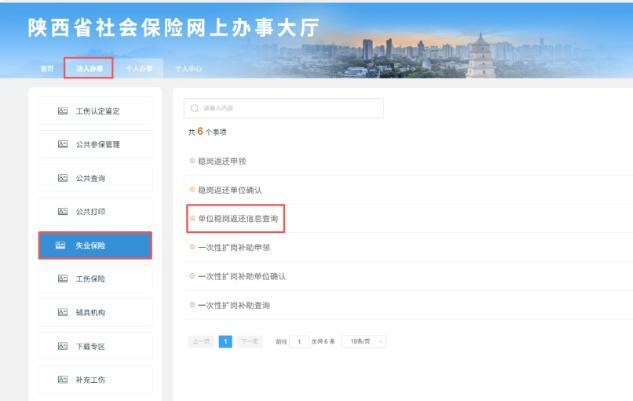Click the 公共参保管理 sidebar icon
Viewport: 633px width, 401px height.
[x=62, y=145]
